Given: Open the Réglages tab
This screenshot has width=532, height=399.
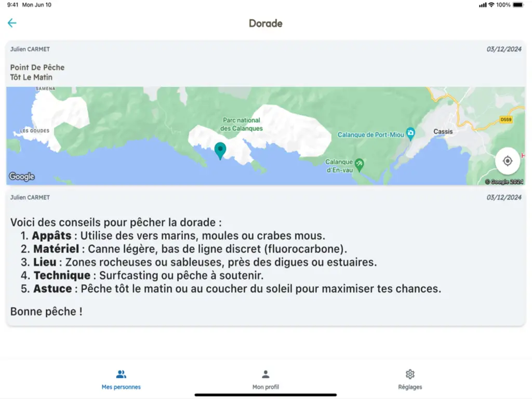Looking at the screenshot, I should coord(410,387).
